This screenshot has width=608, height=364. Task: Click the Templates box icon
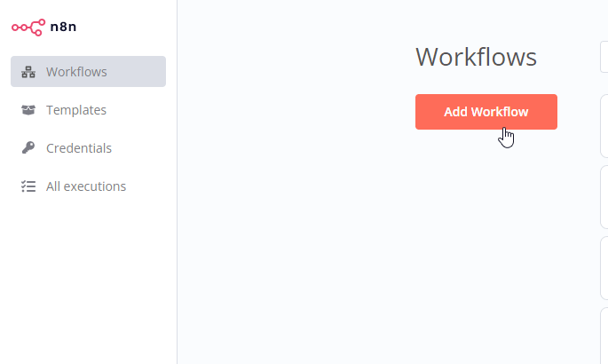click(28, 110)
